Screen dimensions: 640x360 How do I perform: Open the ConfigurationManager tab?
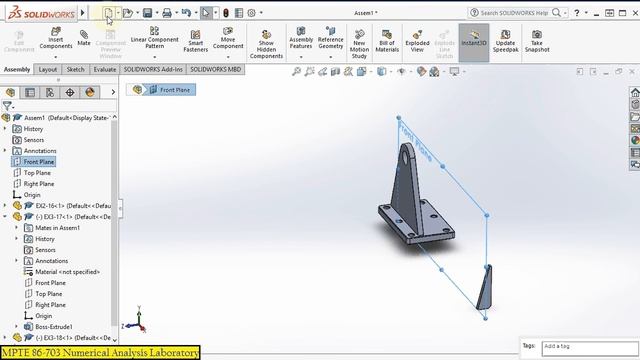click(50, 92)
